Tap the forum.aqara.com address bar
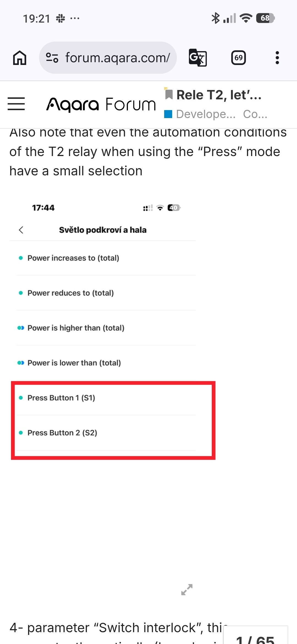Image resolution: width=297 pixels, height=644 pixels. [108, 58]
